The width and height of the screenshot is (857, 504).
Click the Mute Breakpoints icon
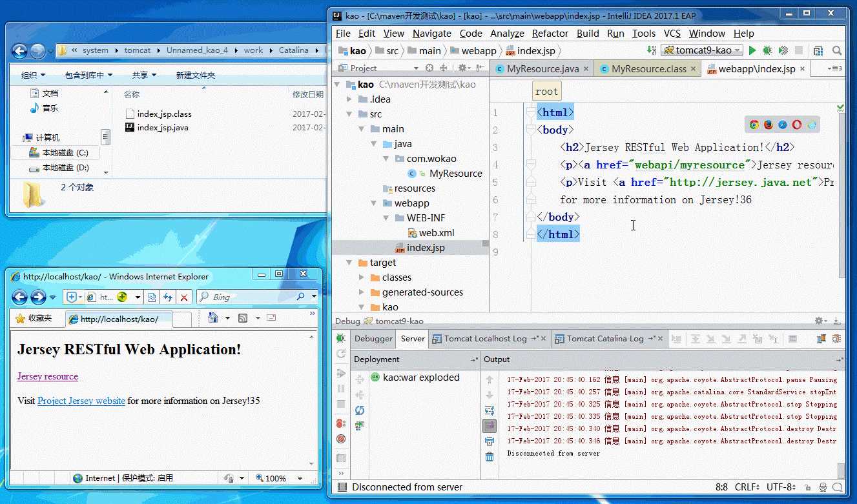(341, 439)
